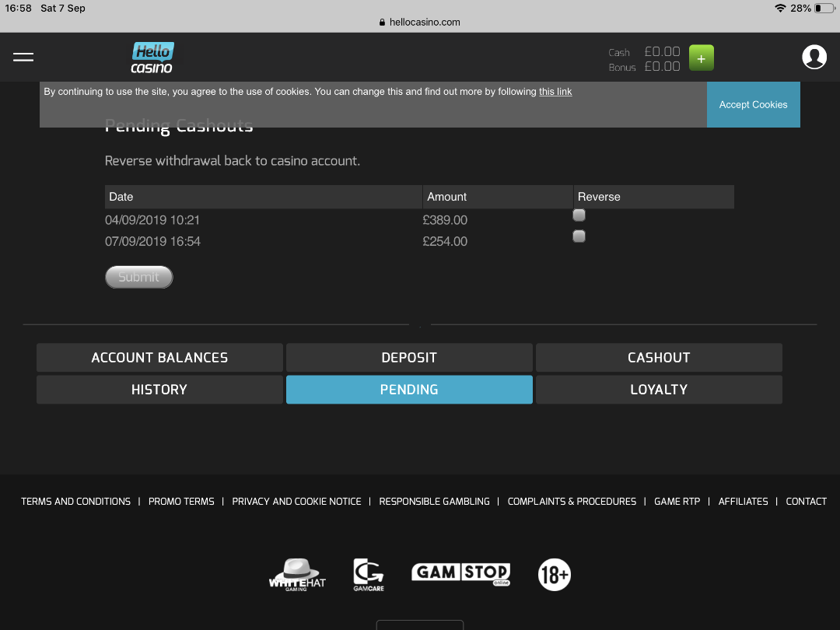
Task: Open Promo Terms footer link
Action: tap(181, 502)
